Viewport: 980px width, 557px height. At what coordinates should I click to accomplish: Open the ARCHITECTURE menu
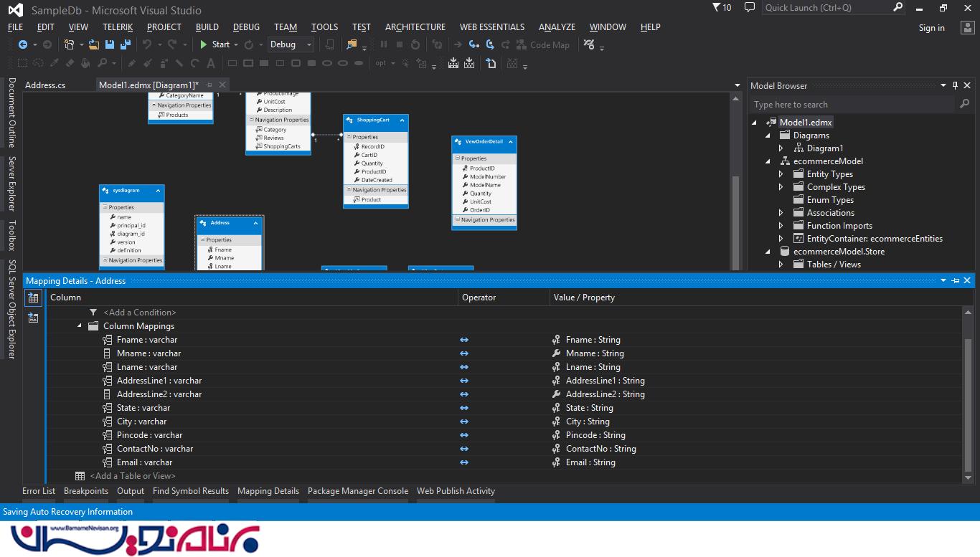tap(415, 27)
